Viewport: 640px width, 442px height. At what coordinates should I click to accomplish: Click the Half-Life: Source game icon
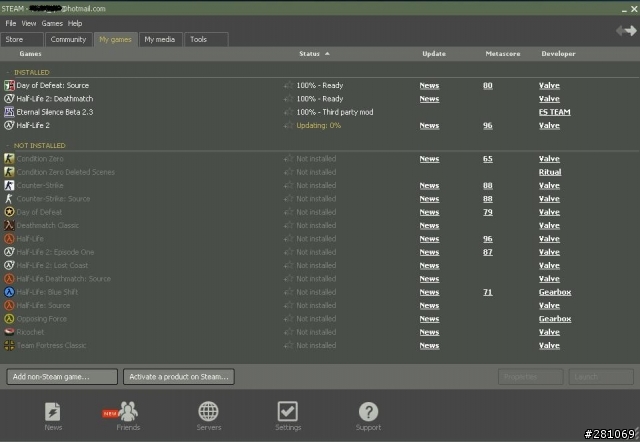(9, 305)
